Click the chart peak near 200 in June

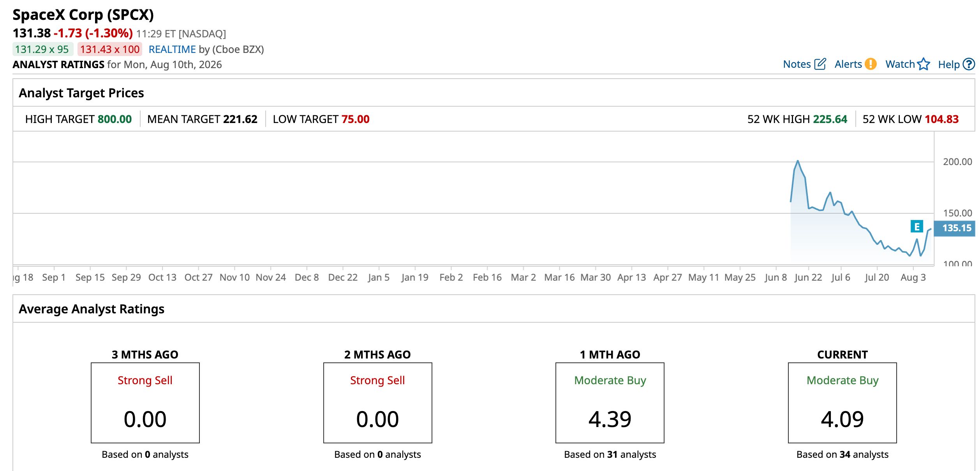click(798, 161)
